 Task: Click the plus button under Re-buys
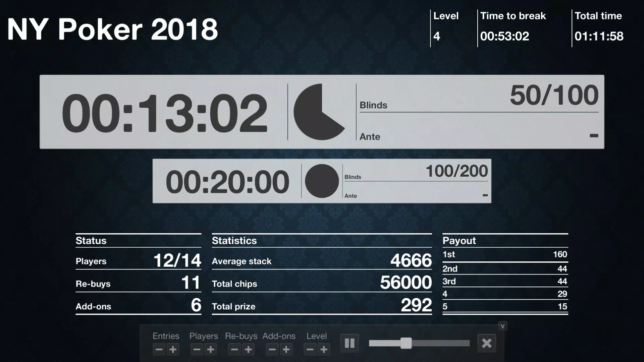249,349
